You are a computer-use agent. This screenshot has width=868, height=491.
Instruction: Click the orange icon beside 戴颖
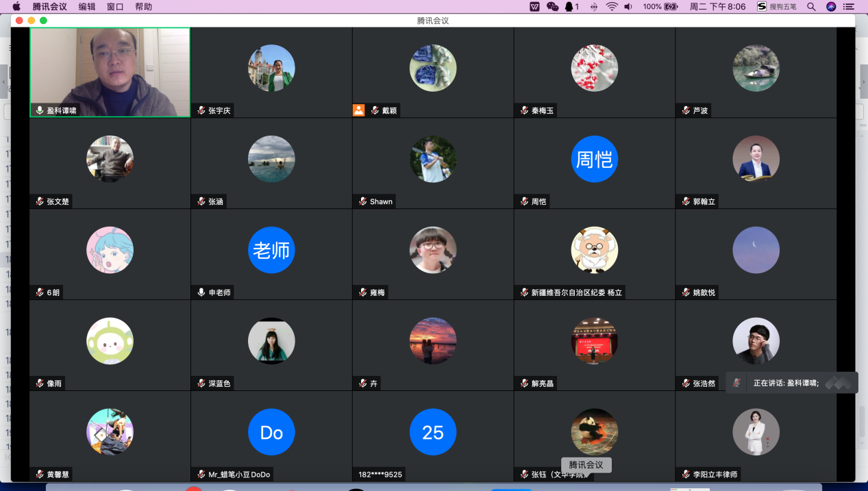click(x=358, y=110)
